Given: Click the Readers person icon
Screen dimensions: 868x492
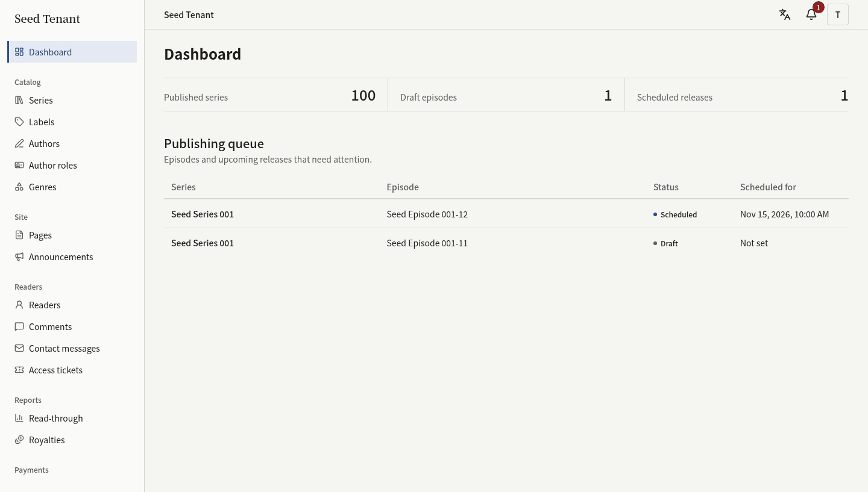Looking at the screenshot, I should point(19,305).
